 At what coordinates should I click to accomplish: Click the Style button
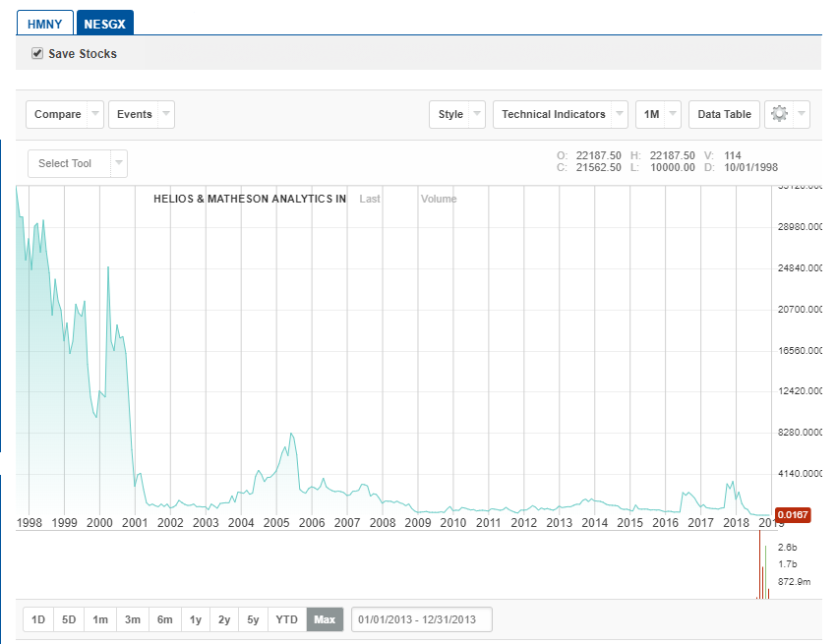[450, 114]
